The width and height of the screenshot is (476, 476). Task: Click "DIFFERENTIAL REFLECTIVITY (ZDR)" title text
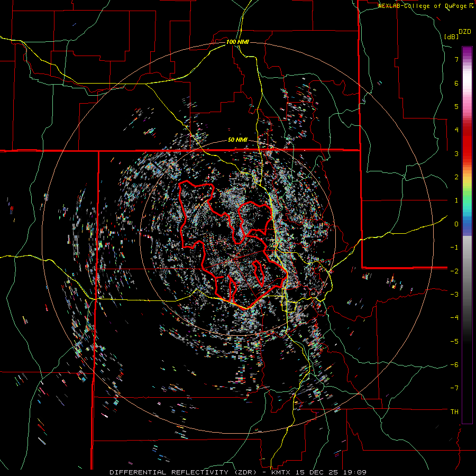[x=184, y=472]
